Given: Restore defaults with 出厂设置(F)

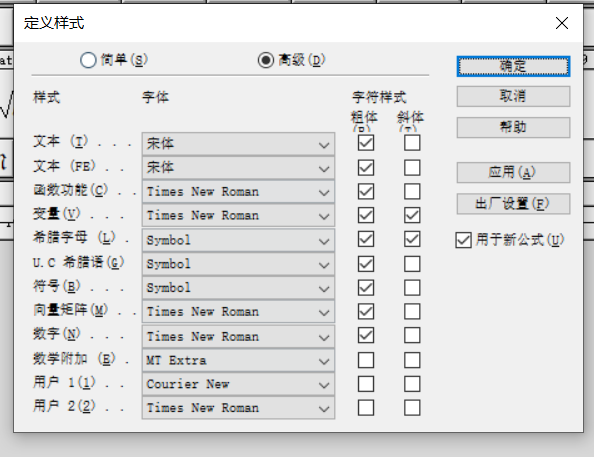Looking at the screenshot, I should pyautogui.click(x=513, y=204).
